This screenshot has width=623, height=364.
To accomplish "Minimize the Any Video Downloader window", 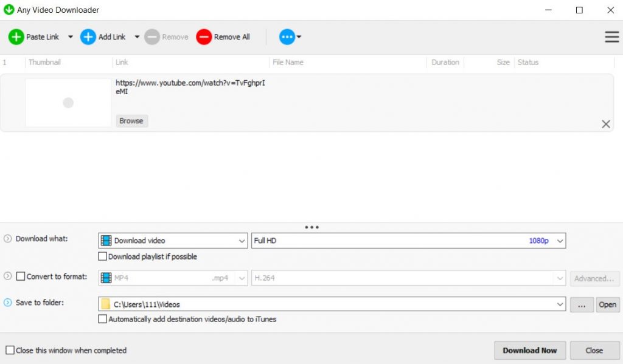I will click(548, 10).
